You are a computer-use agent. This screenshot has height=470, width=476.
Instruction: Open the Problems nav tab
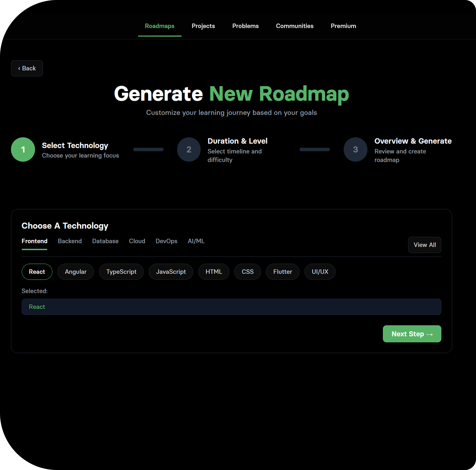(x=245, y=26)
